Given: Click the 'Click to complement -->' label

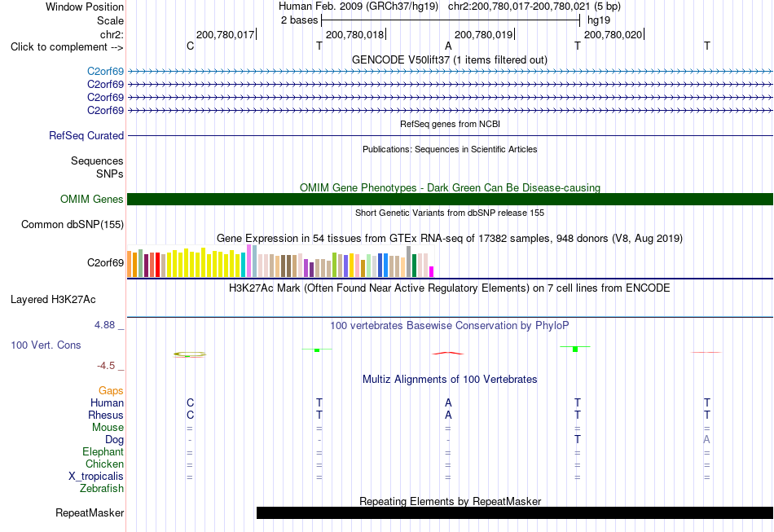Looking at the screenshot, I should (x=67, y=47).
